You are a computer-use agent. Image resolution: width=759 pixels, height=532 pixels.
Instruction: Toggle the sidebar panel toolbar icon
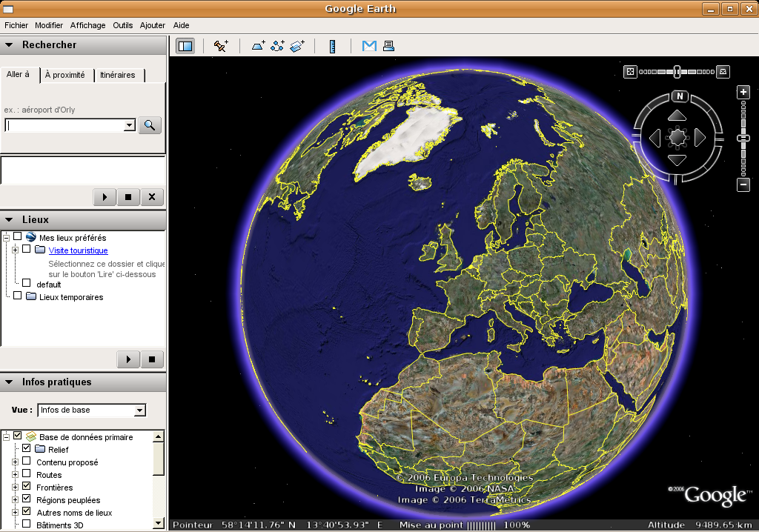185,46
